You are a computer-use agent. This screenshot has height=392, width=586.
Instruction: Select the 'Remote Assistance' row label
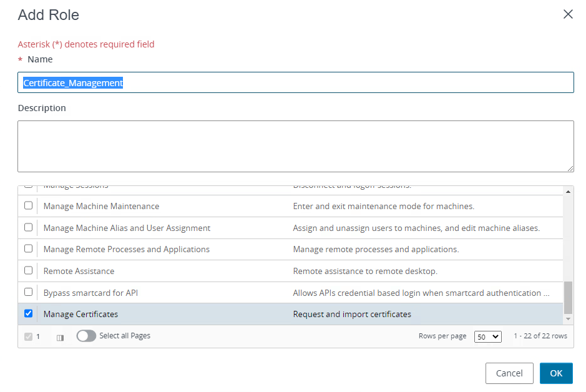(x=79, y=271)
